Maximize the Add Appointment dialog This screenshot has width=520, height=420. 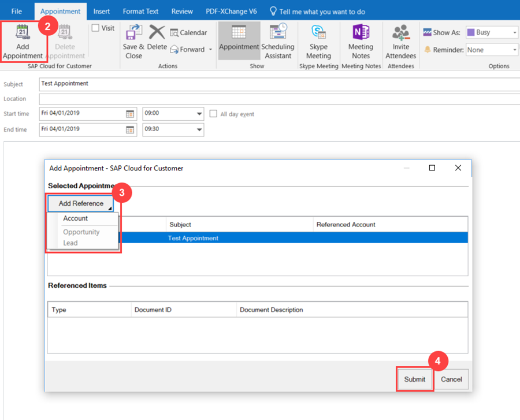pyautogui.click(x=432, y=168)
